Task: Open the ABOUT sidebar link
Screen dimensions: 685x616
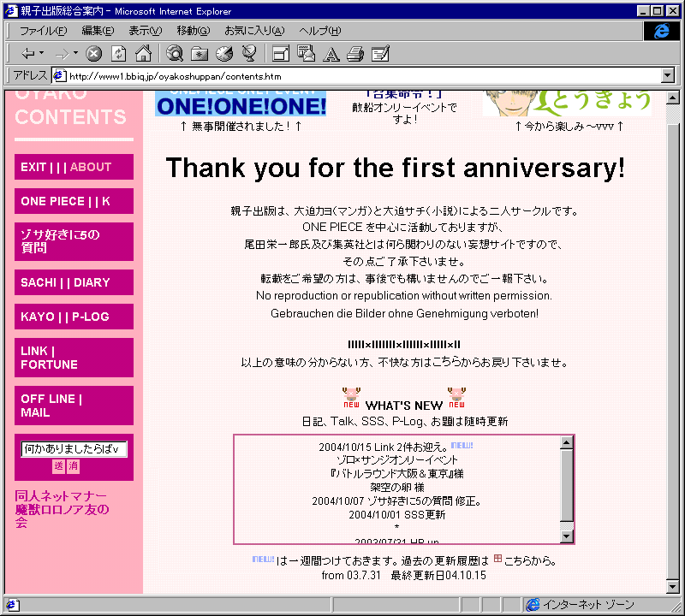Action: [x=91, y=167]
